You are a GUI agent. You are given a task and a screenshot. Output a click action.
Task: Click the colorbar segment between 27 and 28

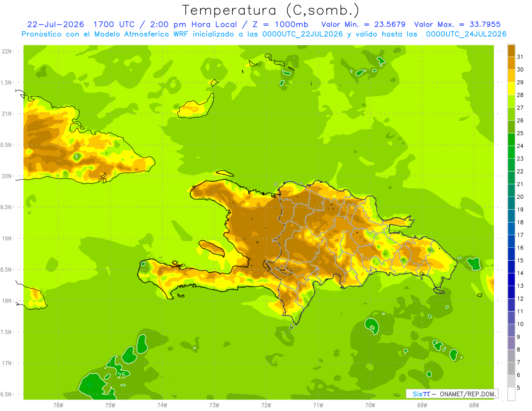511,101
